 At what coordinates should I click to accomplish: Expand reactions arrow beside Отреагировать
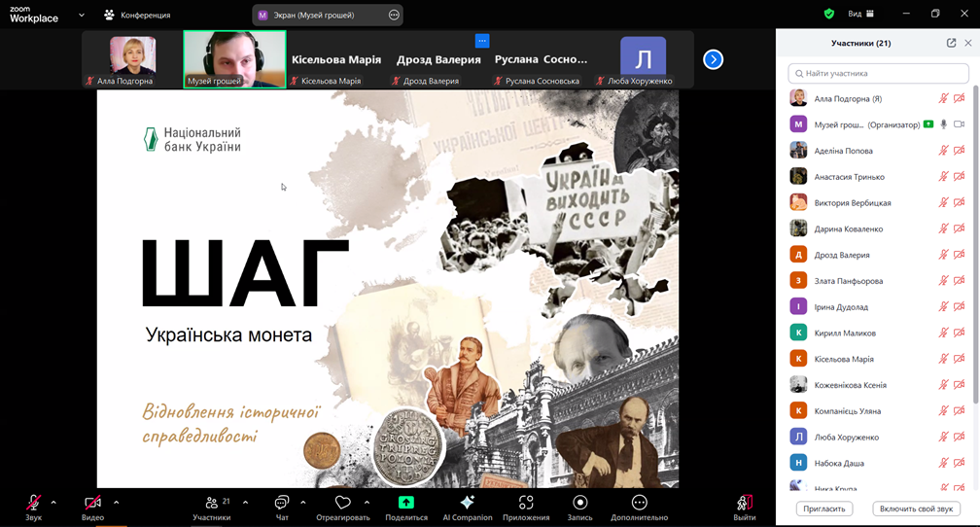[x=367, y=503]
